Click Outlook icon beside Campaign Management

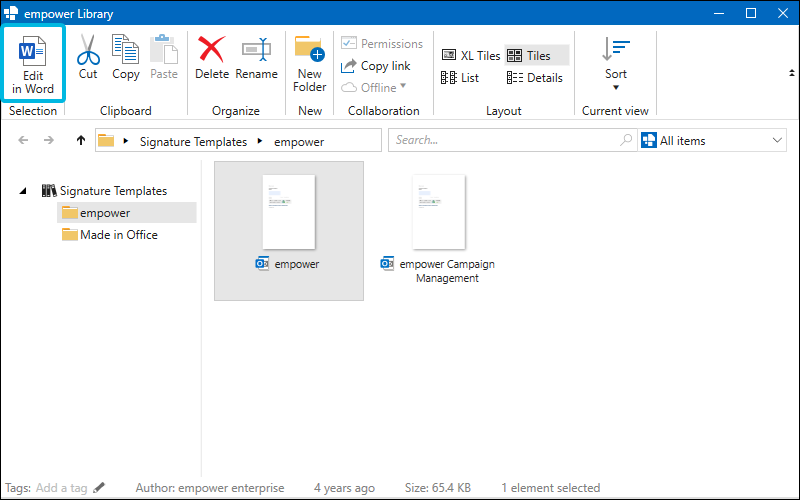(387, 263)
